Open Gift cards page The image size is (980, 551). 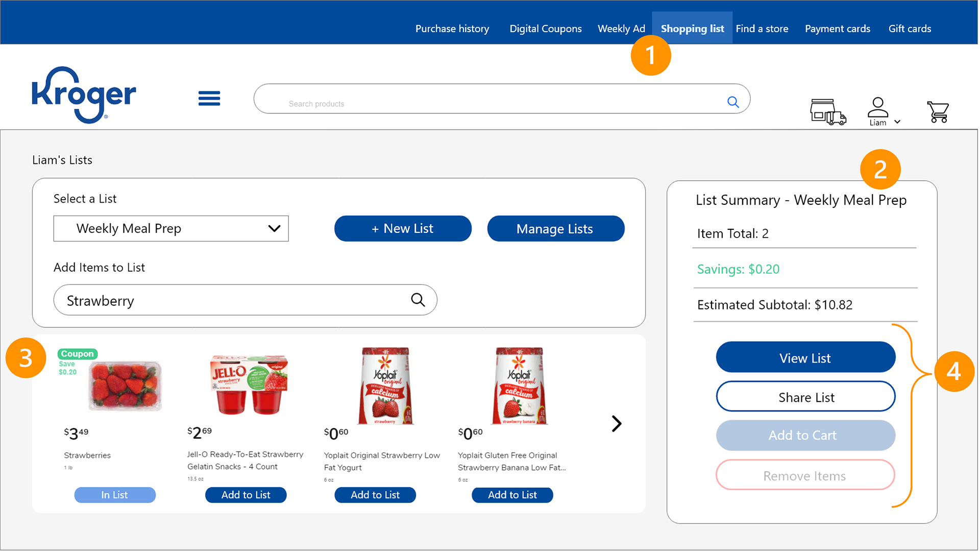[x=910, y=29]
